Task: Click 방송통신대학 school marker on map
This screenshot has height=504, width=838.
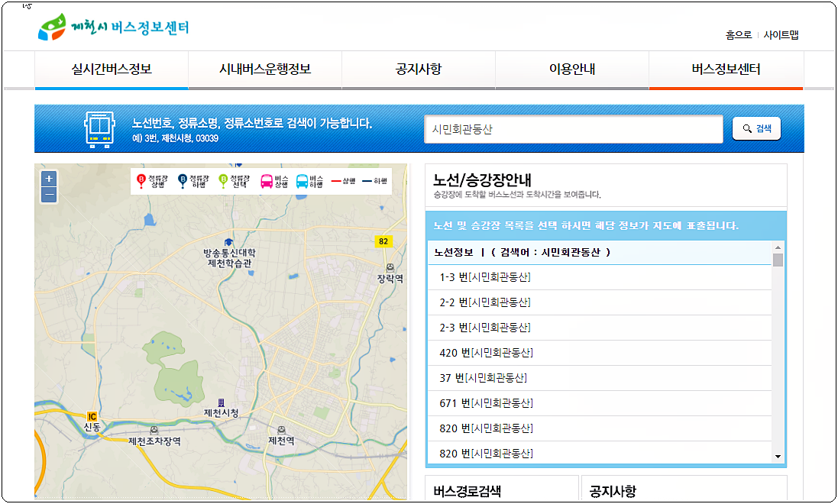Action: point(228,242)
